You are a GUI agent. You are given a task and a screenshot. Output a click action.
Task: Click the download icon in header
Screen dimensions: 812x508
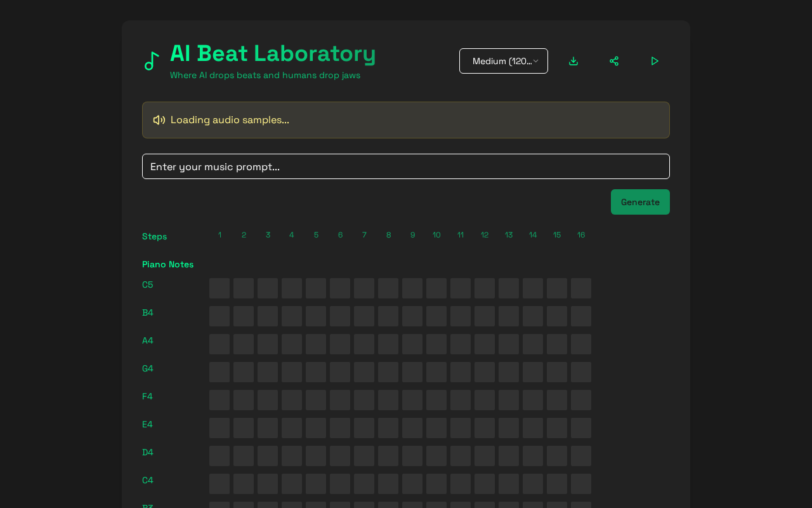tap(573, 61)
